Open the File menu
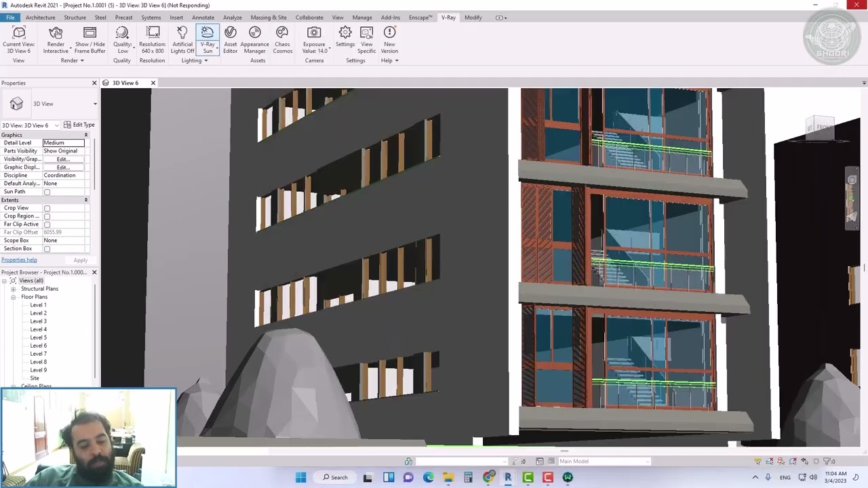This screenshot has width=868, height=488. point(10,18)
